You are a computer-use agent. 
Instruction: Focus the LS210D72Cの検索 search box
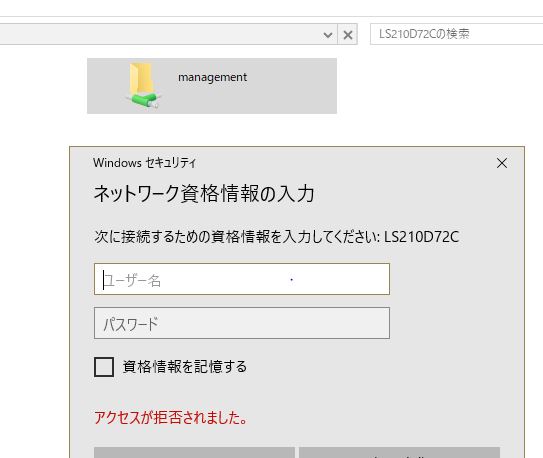click(x=456, y=34)
